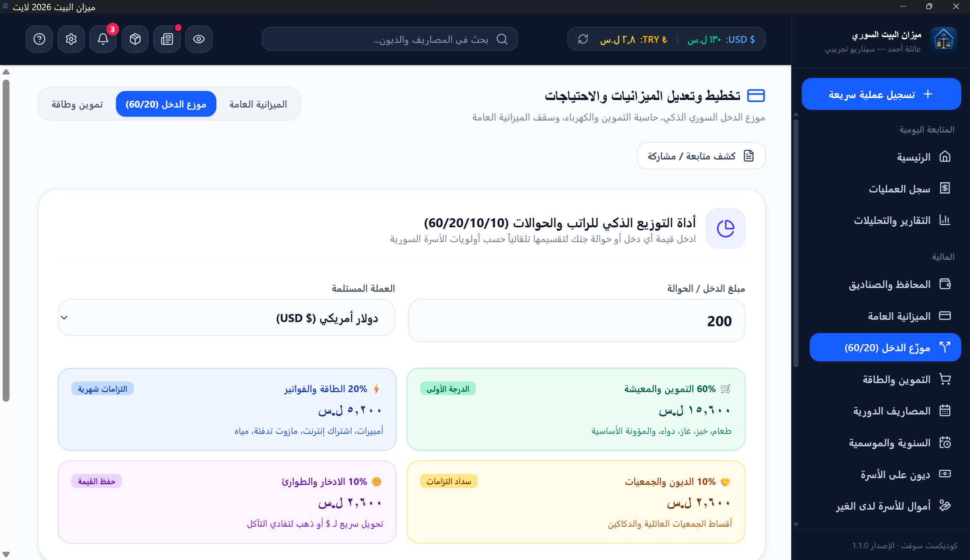Click the 10% الادخار والطوارئ card

227,502
